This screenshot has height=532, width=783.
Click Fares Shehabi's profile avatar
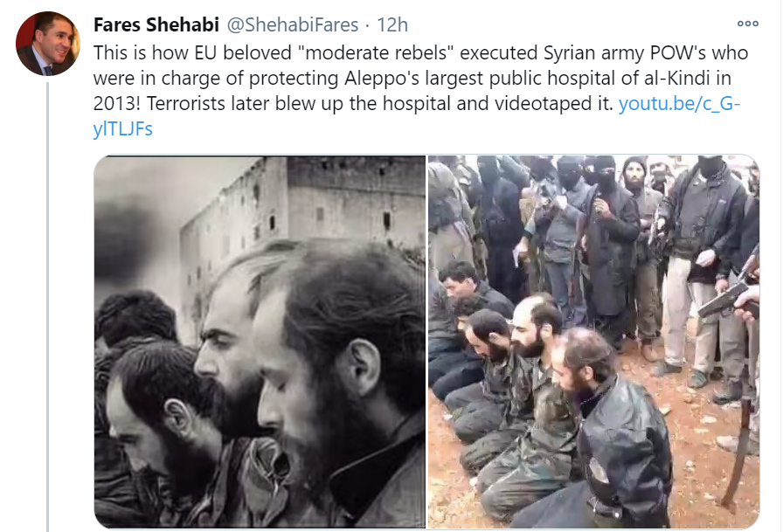[x=48, y=44]
